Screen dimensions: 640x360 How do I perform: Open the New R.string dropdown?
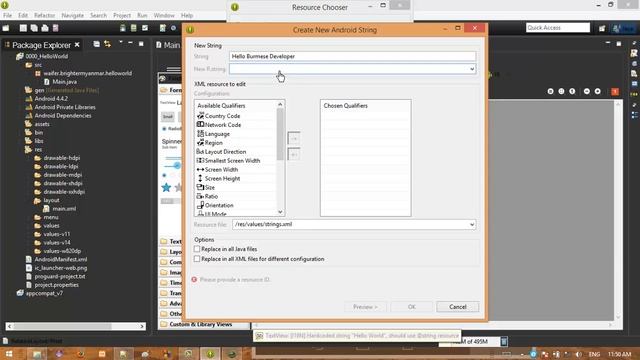(x=472, y=69)
